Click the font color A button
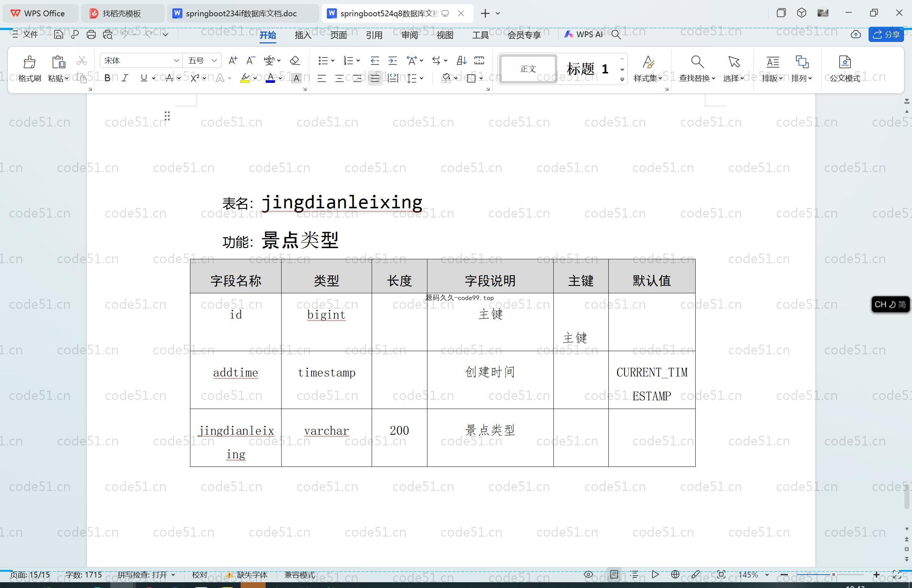Screen dimensions: 912x588 tap(270, 78)
